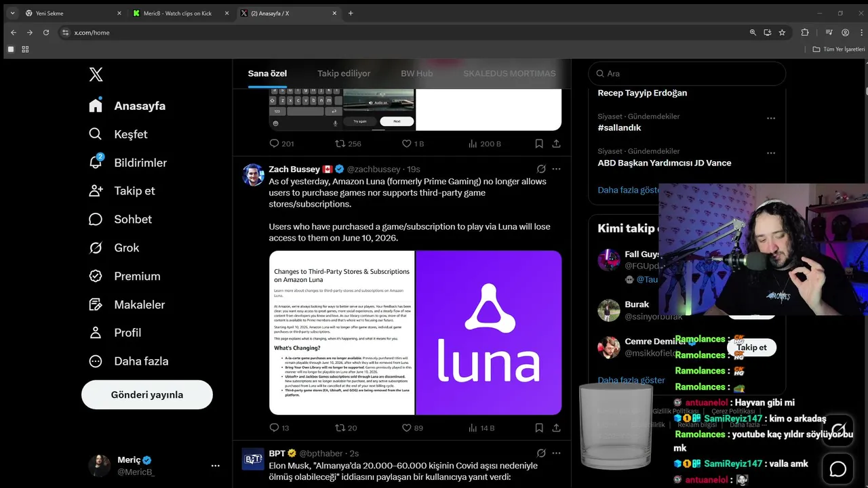Image resolution: width=868 pixels, height=488 pixels.
Task: Open the X logo home link
Action: (96, 75)
